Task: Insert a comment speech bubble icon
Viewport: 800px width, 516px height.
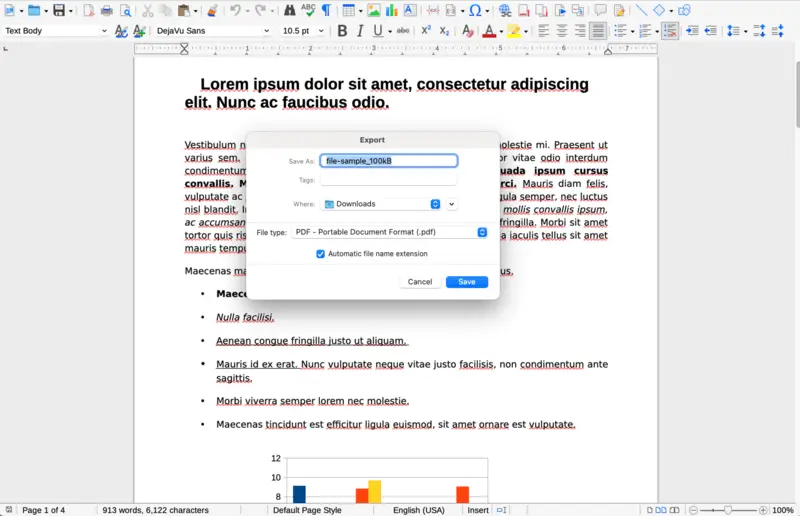Action: point(601,10)
